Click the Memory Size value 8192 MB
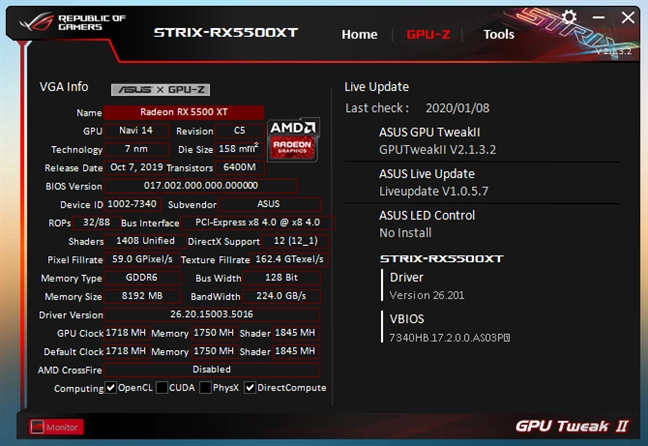Image resolution: width=648 pixels, height=446 pixels. click(x=142, y=296)
